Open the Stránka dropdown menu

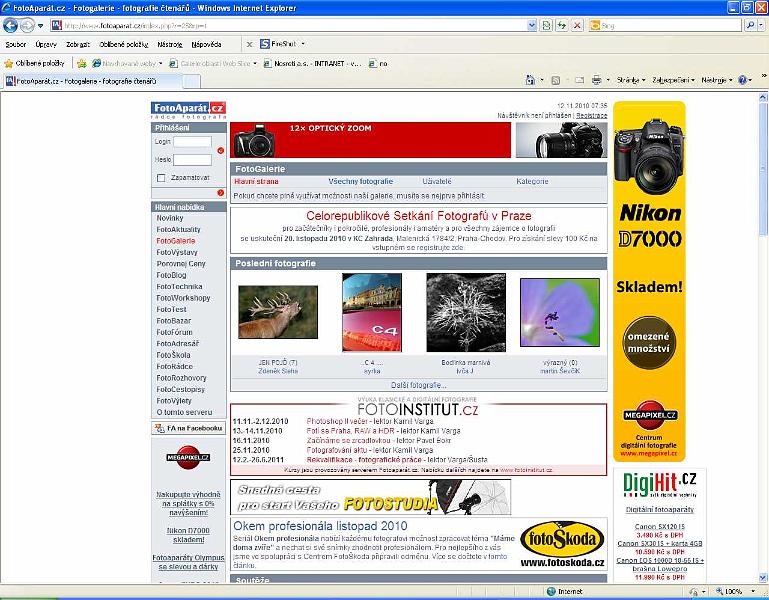tap(631, 80)
